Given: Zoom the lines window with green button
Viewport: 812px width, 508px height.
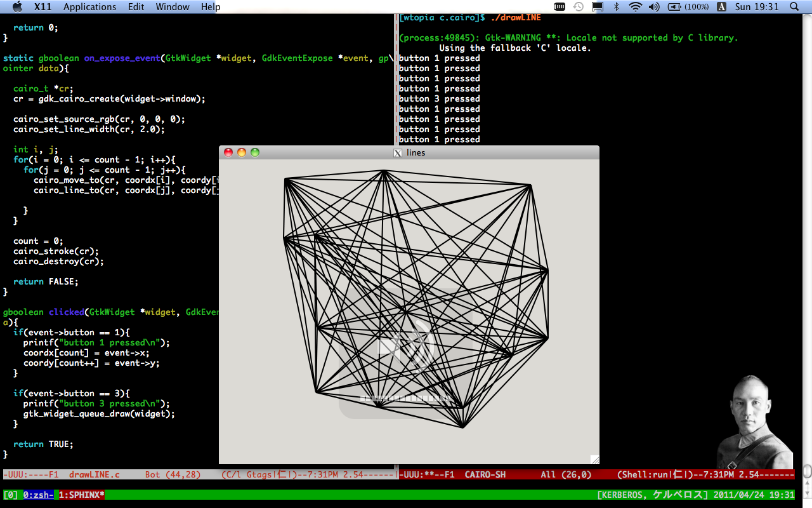Looking at the screenshot, I should pos(255,152).
